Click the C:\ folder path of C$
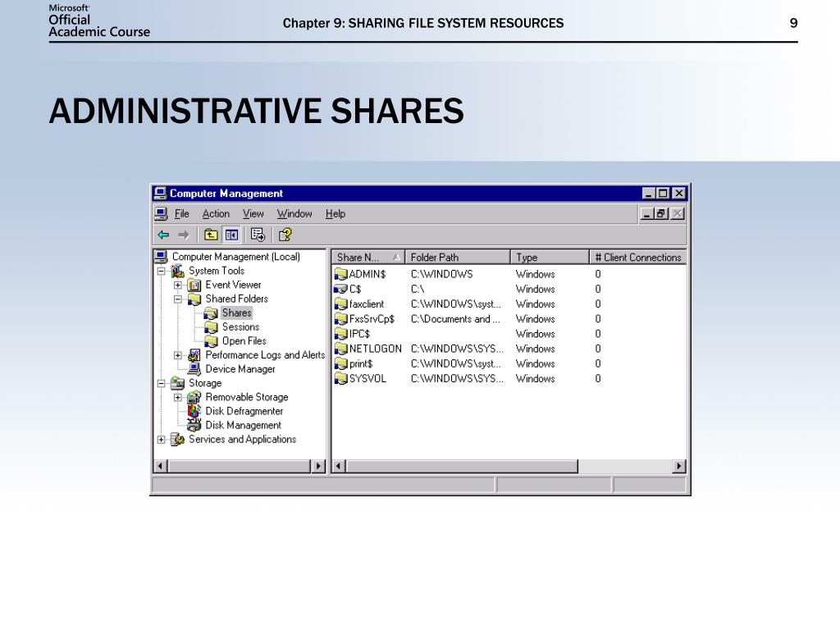840x630 pixels. pos(418,290)
